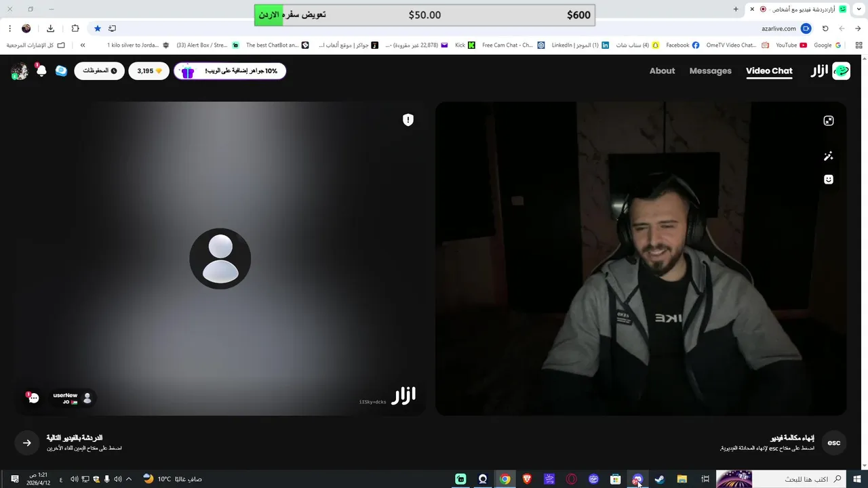Open the profile avatar menu
Image resolution: width=868 pixels, height=488 pixels.
(x=20, y=71)
